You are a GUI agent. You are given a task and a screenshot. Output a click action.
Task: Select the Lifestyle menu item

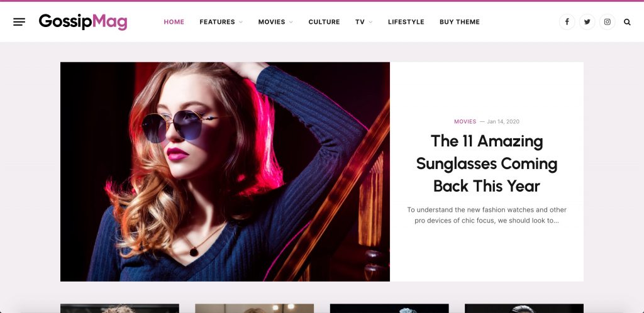tap(406, 22)
